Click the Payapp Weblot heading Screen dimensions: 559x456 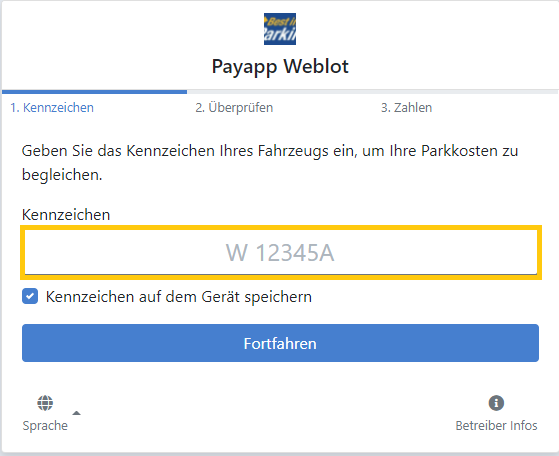point(280,66)
